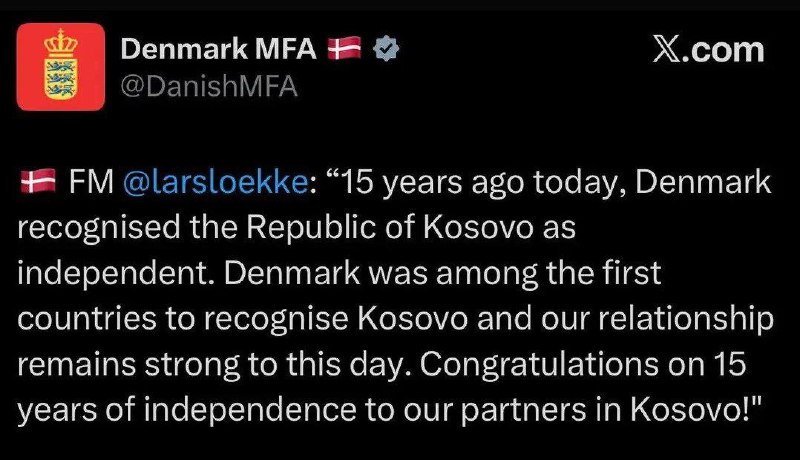800x460 pixels.
Task: Open the Denmark MFA profile avatar
Action: (x=61, y=67)
